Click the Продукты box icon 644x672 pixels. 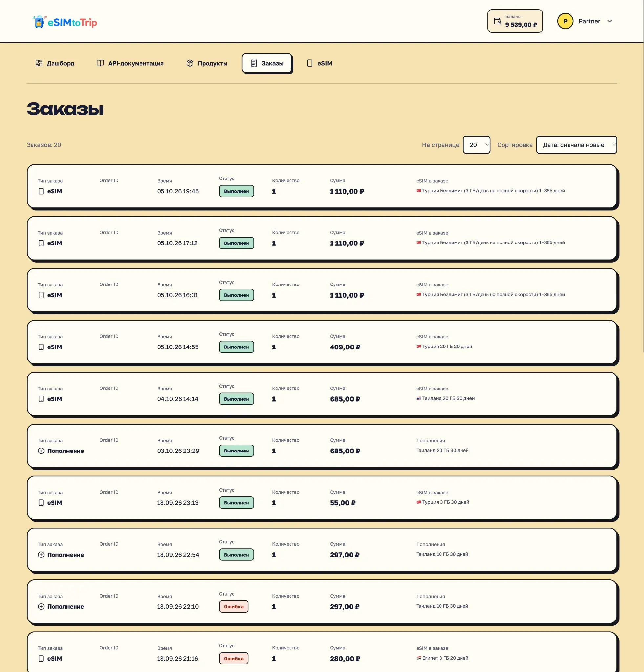pos(190,63)
